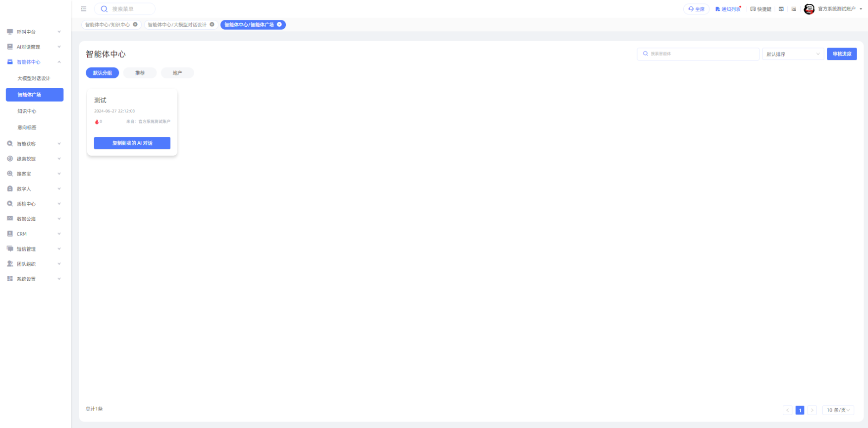Click the 审核进度 button
This screenshot has width=868, height=428.
[x=842, y=54]
